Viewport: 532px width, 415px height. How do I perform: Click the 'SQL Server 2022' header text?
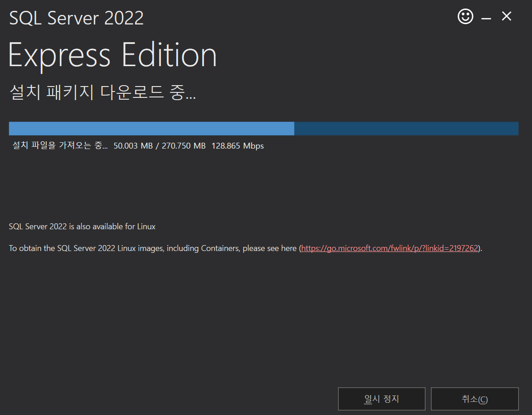pyautogui.click(x=76, y=18)
